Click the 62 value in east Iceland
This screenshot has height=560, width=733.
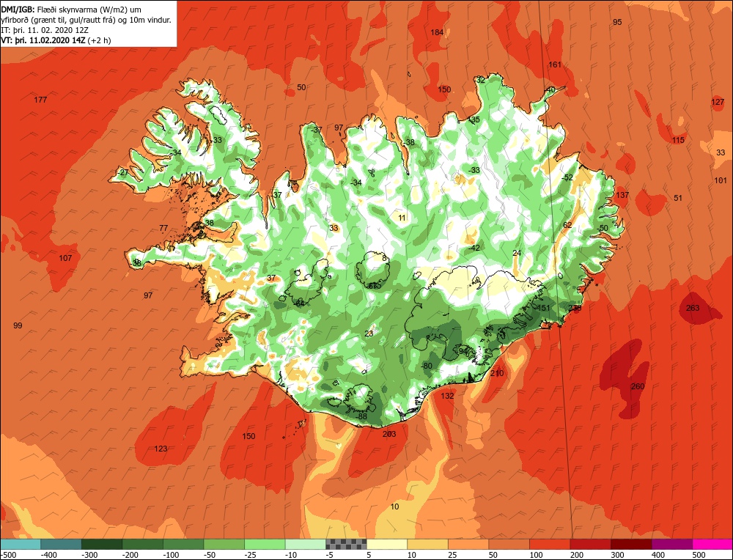tap(567, 225)
